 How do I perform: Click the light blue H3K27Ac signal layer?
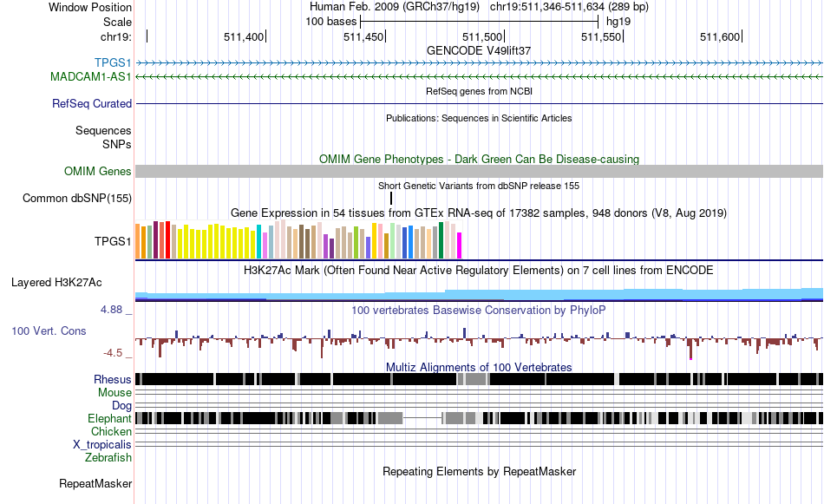pos(479,293)
